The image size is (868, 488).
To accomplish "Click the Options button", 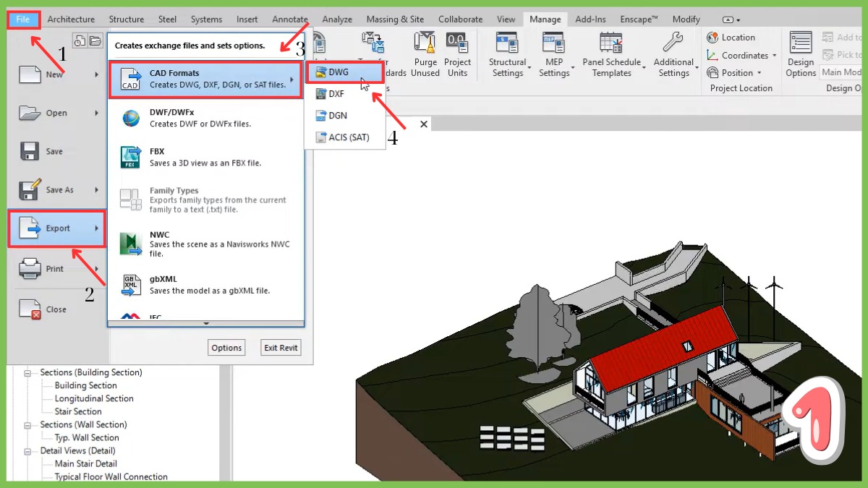I will 226,348.
